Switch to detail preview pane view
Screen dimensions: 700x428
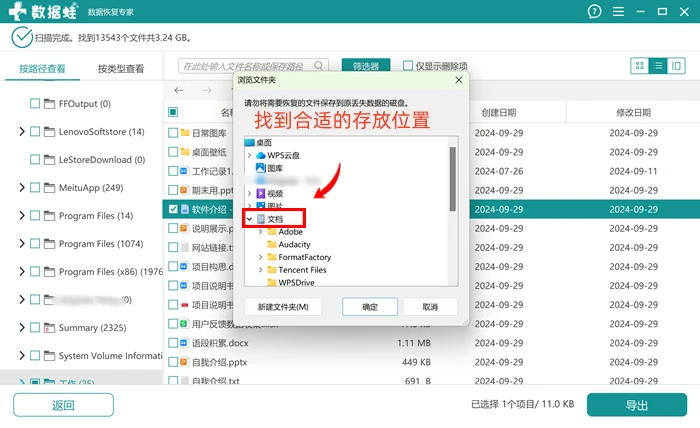[x=676, y=66]
